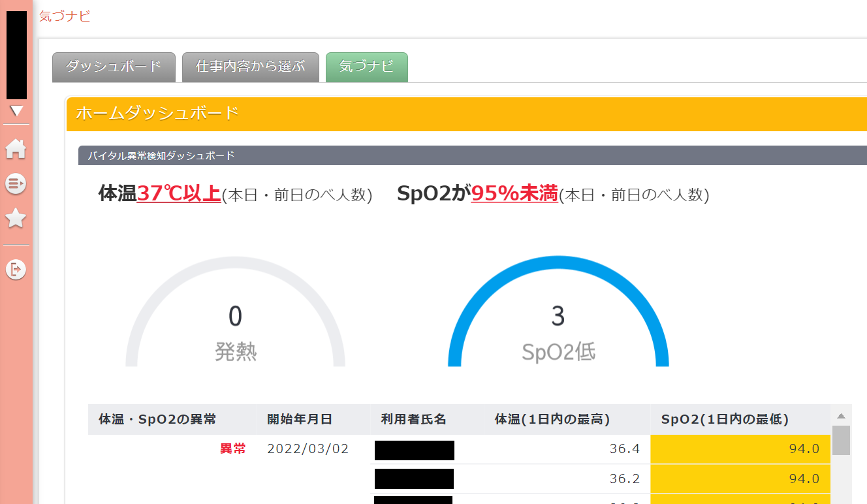
Task: Click the 2022/03/02 date cell
Action: [308, 449]
